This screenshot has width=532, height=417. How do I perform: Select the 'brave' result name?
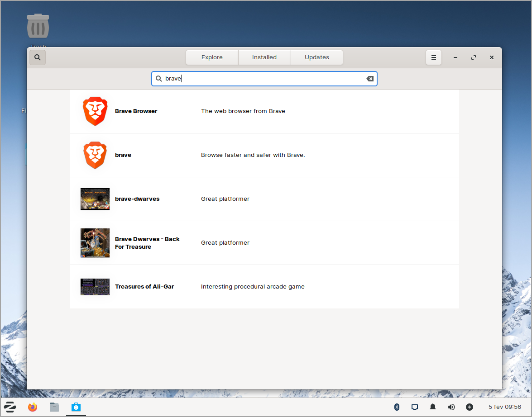pyautogui.click(x=123, y=155)
